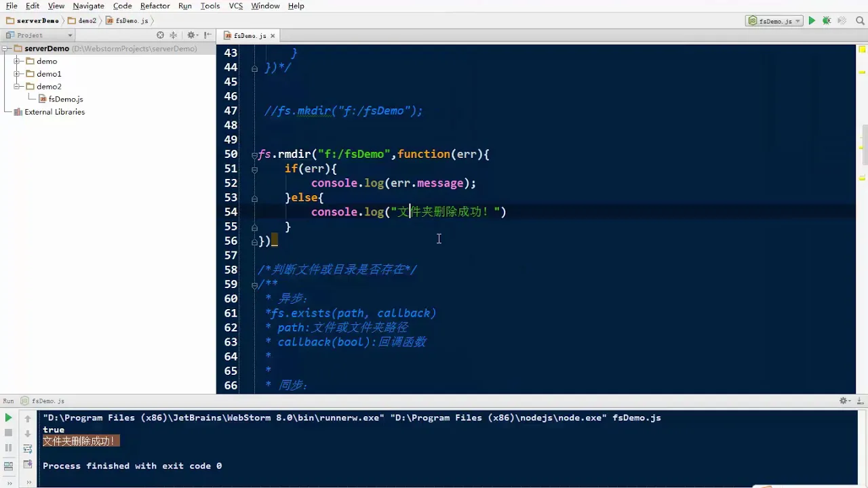
Task: Expand the demo folder node
Action: [17, 61]
